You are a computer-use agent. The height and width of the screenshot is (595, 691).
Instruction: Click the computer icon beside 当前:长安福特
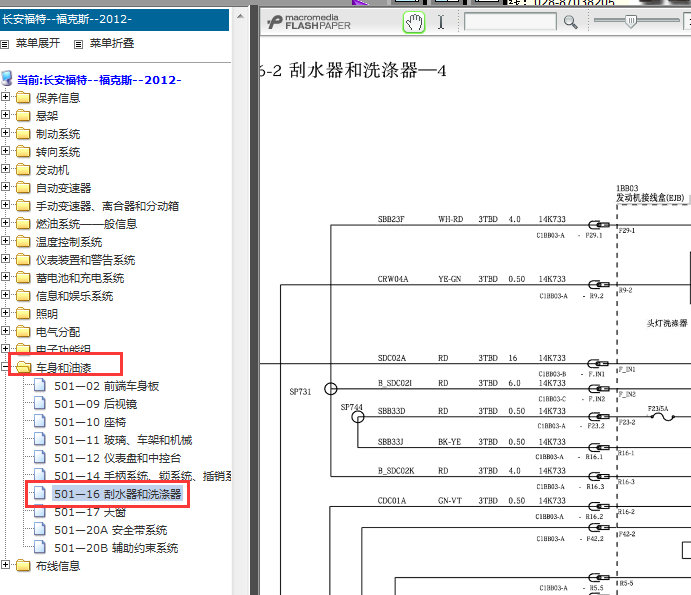point(7,78)
